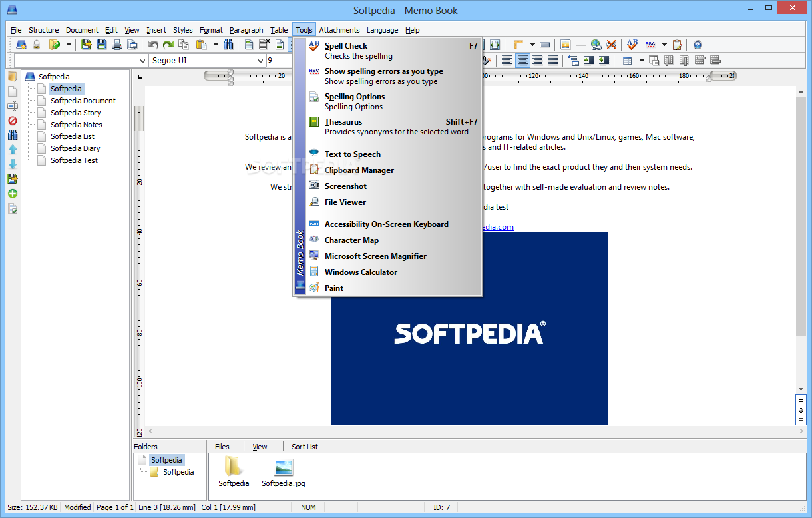
Task: Click the green plus Add icon in sidebar
Action: (13, 194)
